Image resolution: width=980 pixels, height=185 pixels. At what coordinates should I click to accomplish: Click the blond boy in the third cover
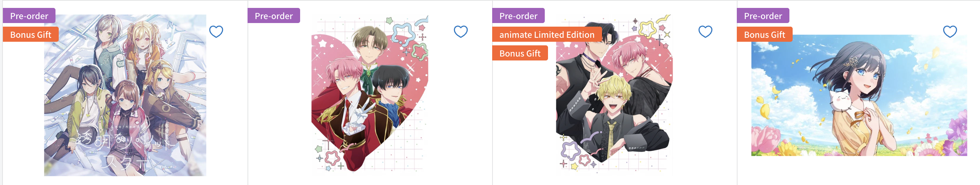(613, 99)
